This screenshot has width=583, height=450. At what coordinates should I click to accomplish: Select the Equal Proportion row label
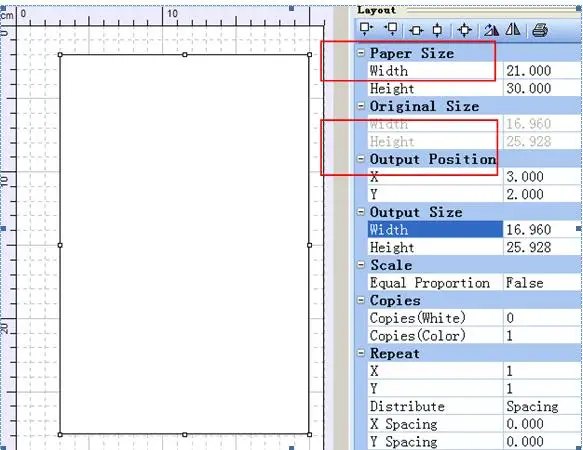(x=435, y=283)
